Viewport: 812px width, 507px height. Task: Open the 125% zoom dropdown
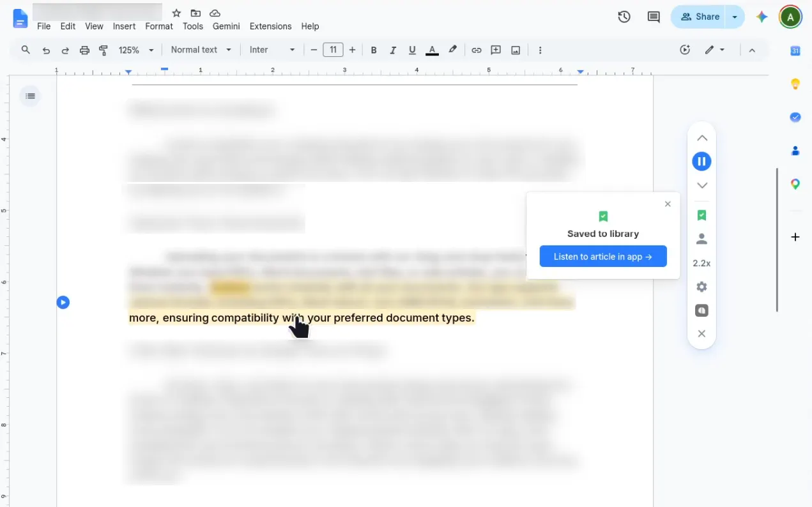[136, 50]
